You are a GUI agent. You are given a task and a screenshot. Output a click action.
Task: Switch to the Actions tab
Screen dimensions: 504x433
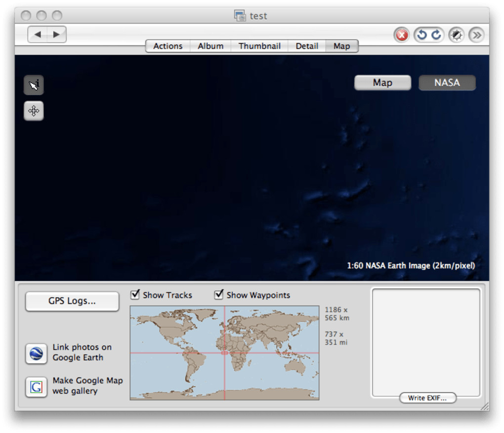pyautogui.click(x=168, y=46)
